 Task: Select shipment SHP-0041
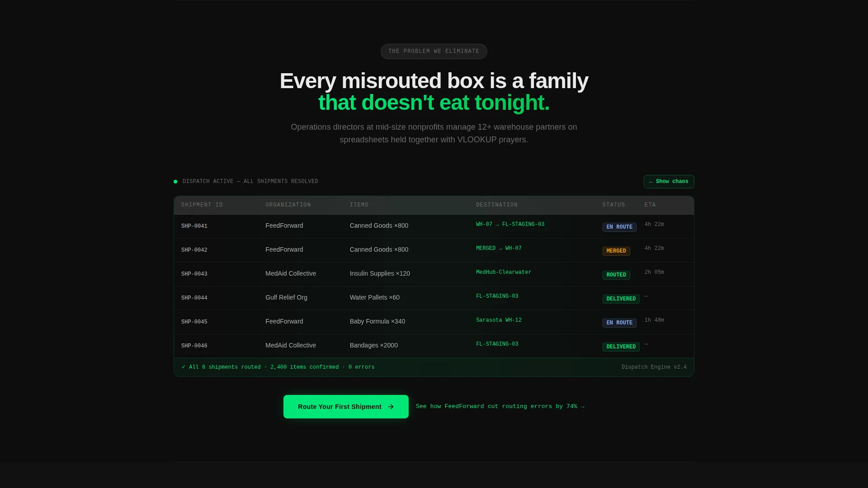tap(194, 226)
